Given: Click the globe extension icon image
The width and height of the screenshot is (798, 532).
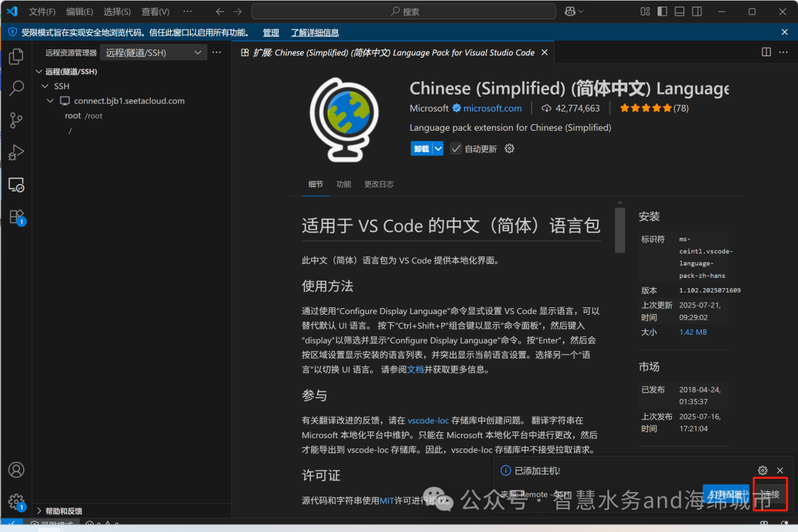Looking at the screenshot, I should (x=344, y=120).
